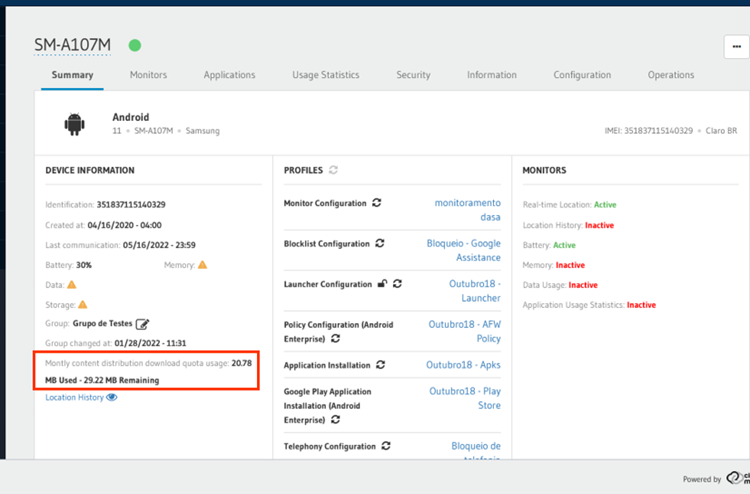This screenshot has height=494, width=750.
Task: Sync the Monitor Configuration profile
Action: 377,203
